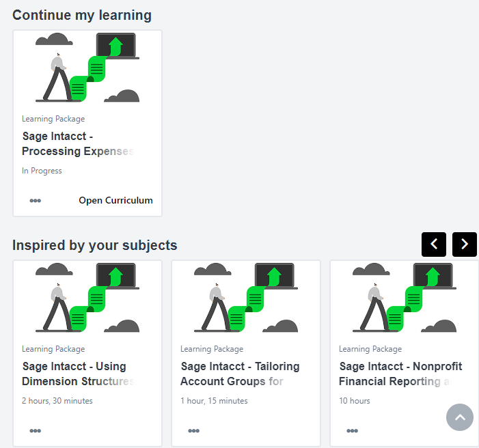
Task: Open Sage Intacct - Nonprofit Financial Reporting title
Action: click(x=400, y=374)
